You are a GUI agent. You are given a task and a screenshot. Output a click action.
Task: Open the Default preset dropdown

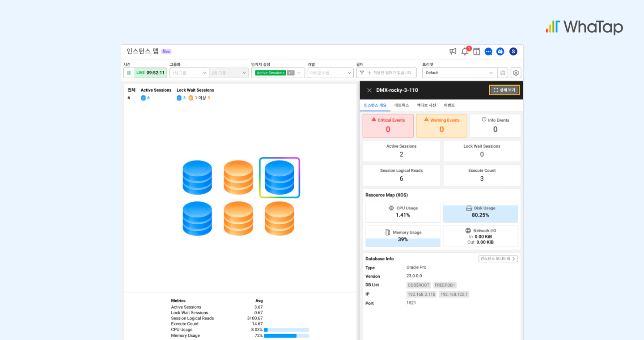point(460,73)
